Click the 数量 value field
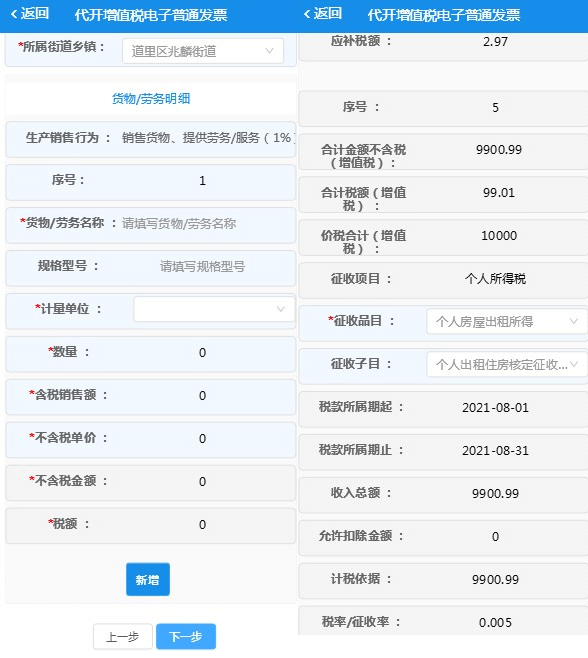This screenshot has width=588, height=658. click(202, 352)
